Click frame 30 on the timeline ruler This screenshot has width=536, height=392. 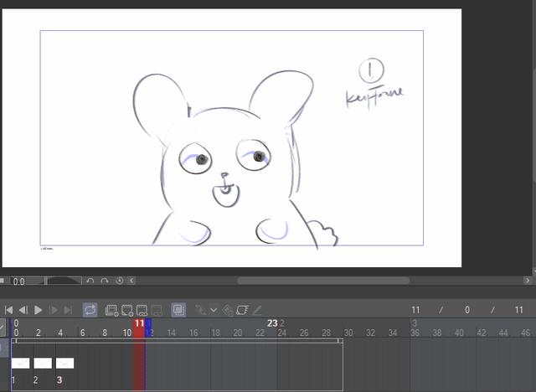348,333
